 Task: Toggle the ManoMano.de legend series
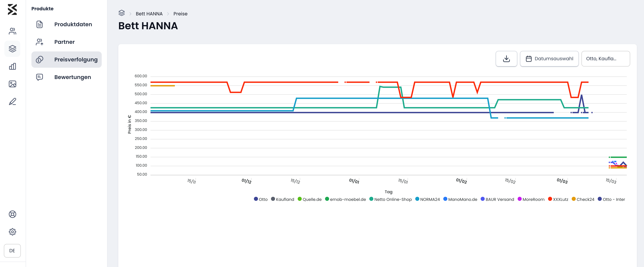point(460,199)
